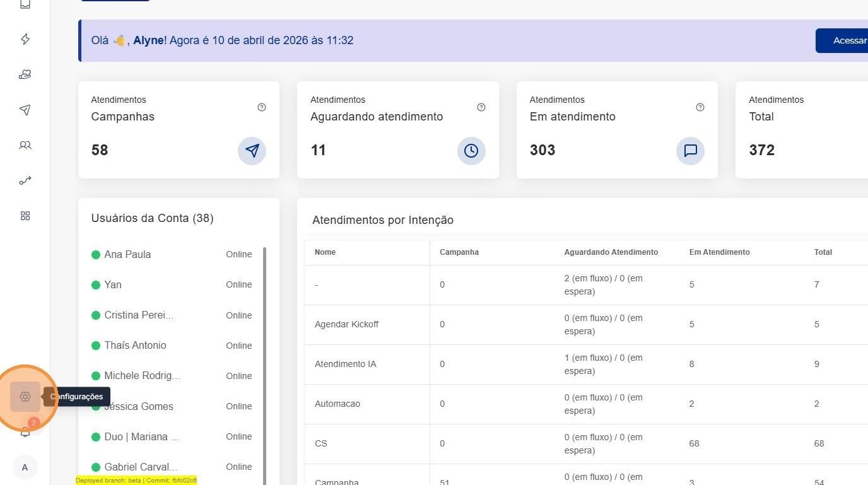The image size is (868, 485).
Task: Click the Em Atendimento column header
Action: 720,252
